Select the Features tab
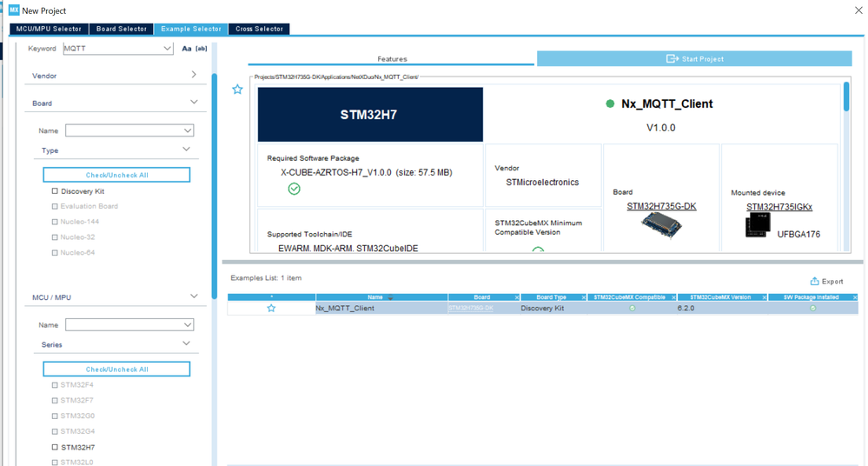 pos(391,59)
